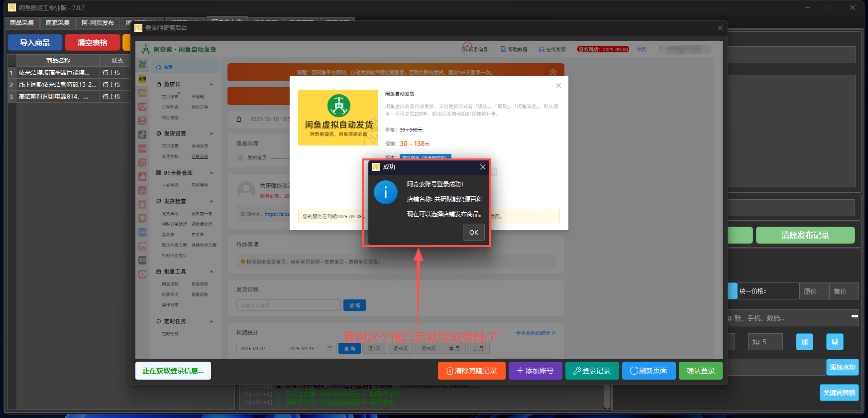This screenshot has height=418, width=868.
Task: Click the 清除克隆记录 button
Action: point(471,371)
